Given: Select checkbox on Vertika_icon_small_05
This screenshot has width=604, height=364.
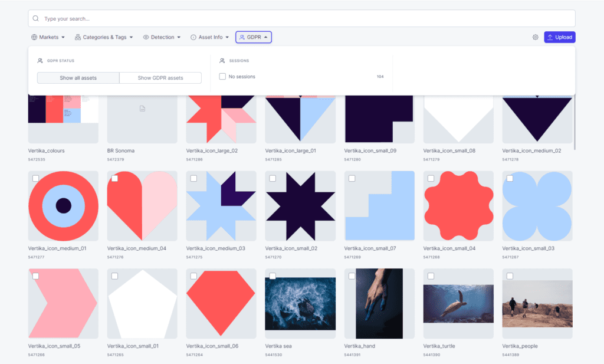Looking at the screenshot, I should coord(35,276).
